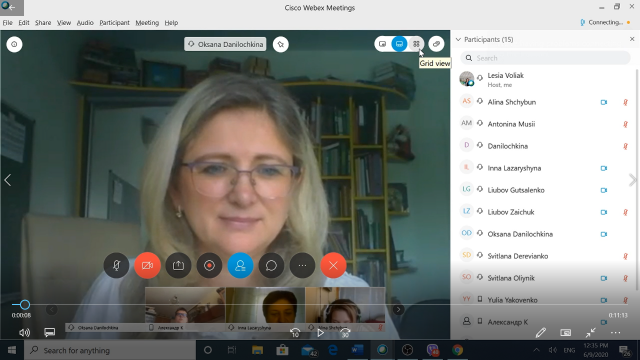Click the mini view player icon
Image resolution: width=640 pixels, height=360 pixels.
(566, 333)
